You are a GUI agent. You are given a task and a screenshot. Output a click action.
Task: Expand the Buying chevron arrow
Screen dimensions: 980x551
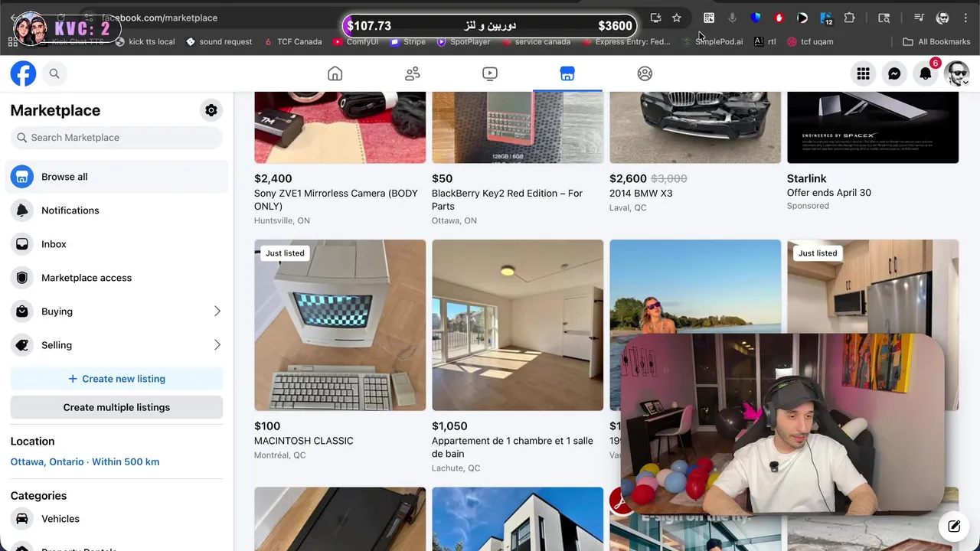click(x=217, y=311)
